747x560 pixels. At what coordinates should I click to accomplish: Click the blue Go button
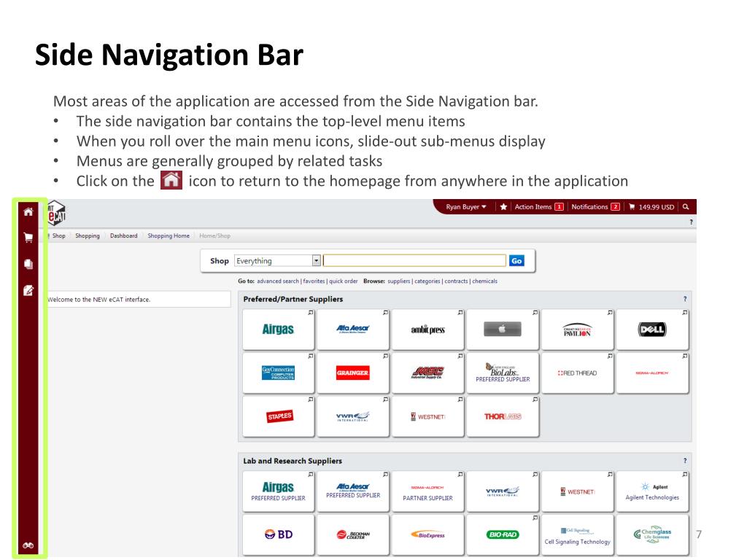[x=516, y=260]
